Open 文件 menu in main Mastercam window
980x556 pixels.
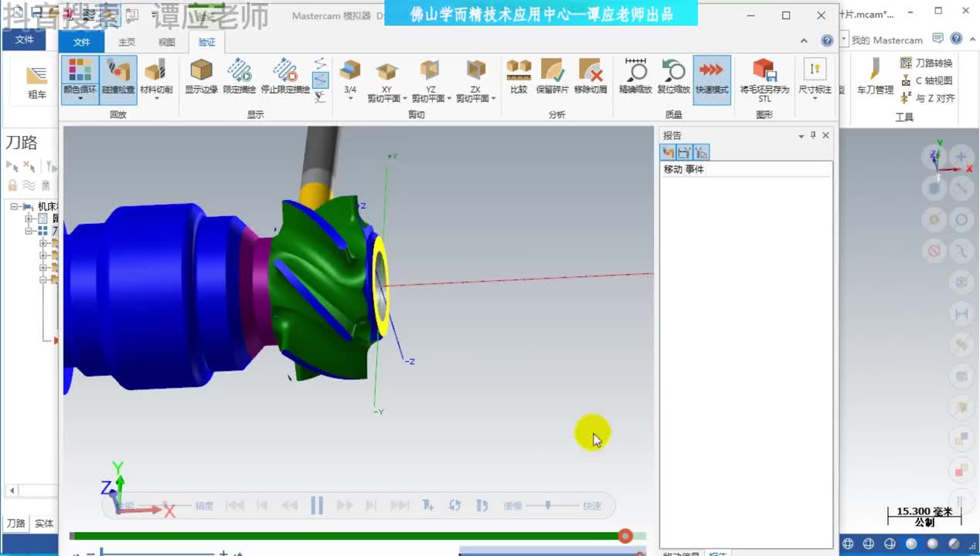click(x=25, y=40)
